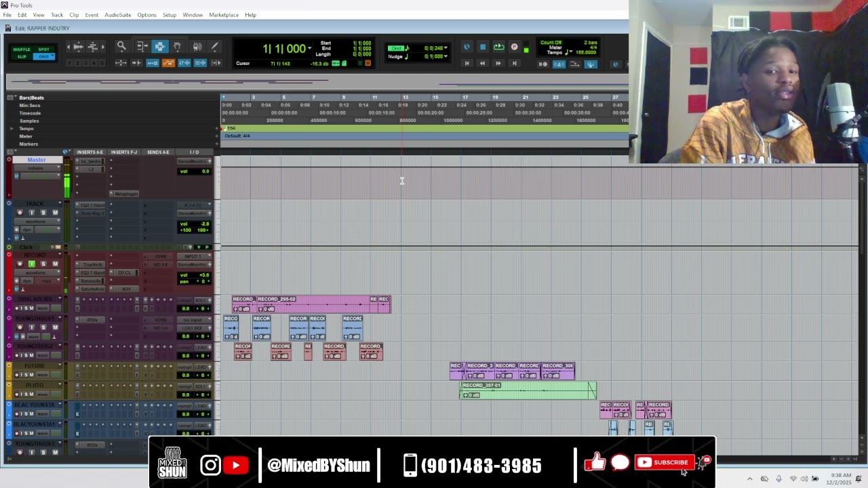Screen dimensions: 868x488
Task: Open the Grid value dropdown
Action: (x=446, y=48)
